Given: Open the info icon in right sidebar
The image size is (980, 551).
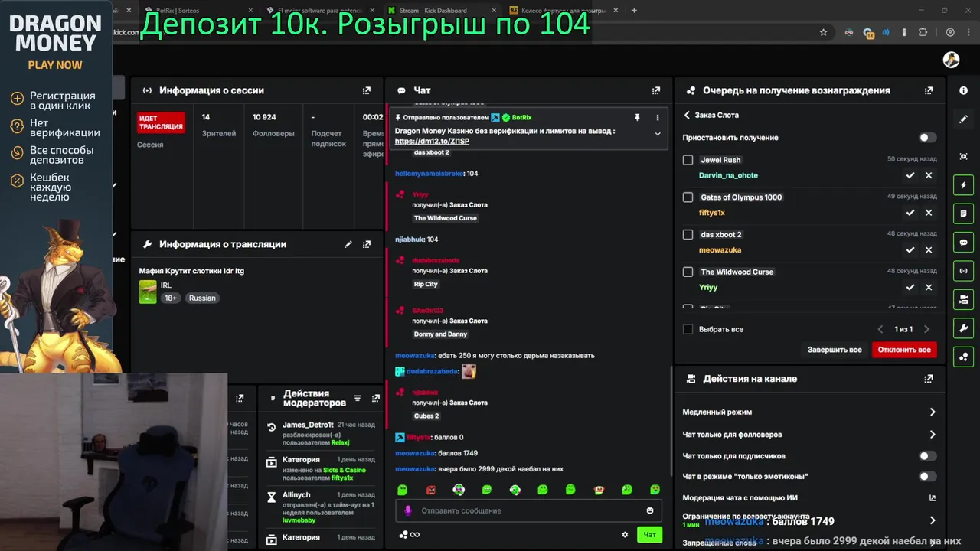Looking at the screenshot, I should [963, 90].
